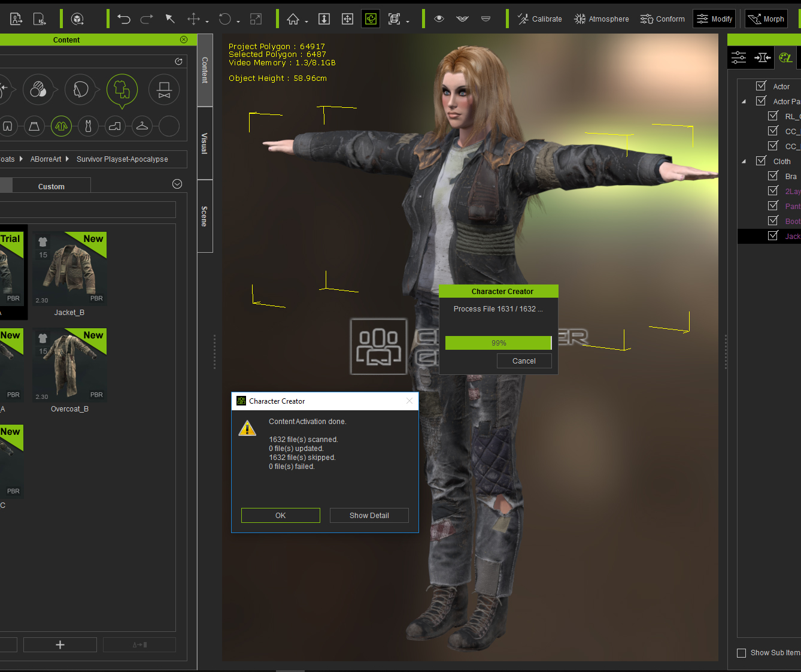Uncheck the Actor Parts checkbox
This screenshot has width=801, height=672.
[761, 101]
